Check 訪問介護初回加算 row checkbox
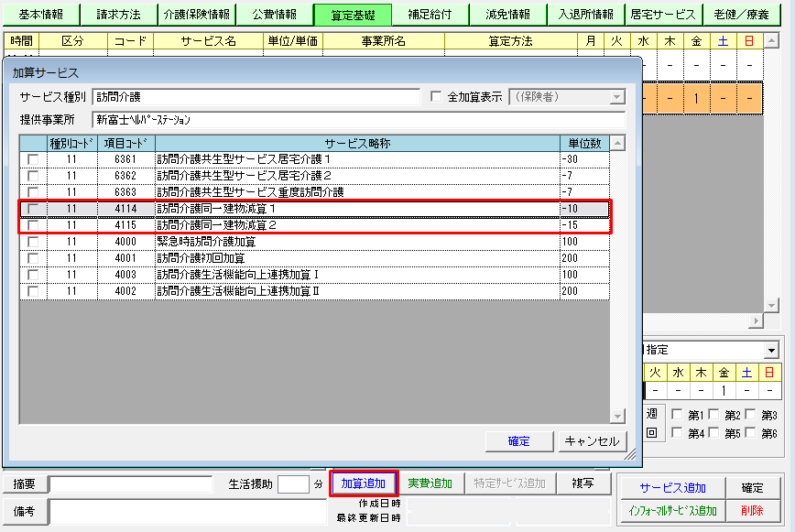Screen dimensions: 795x532 pyautogui.click(x=33, y=258)
